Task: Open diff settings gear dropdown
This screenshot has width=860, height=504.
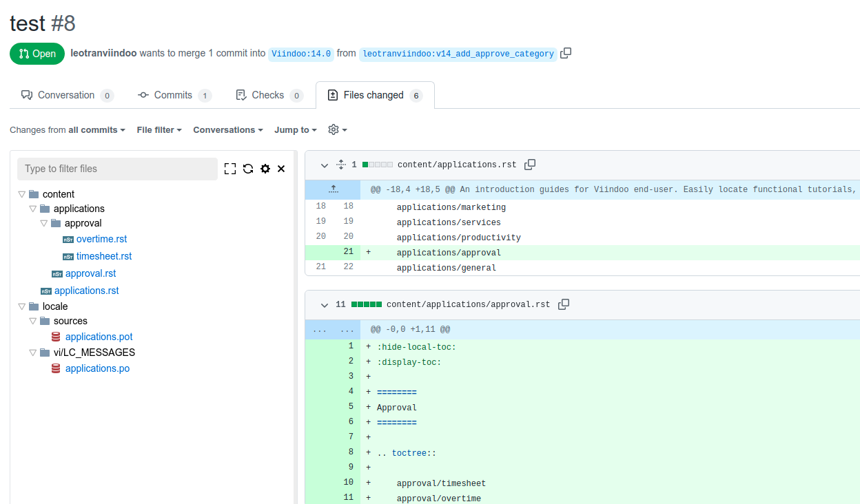Action: pos(337,129)
